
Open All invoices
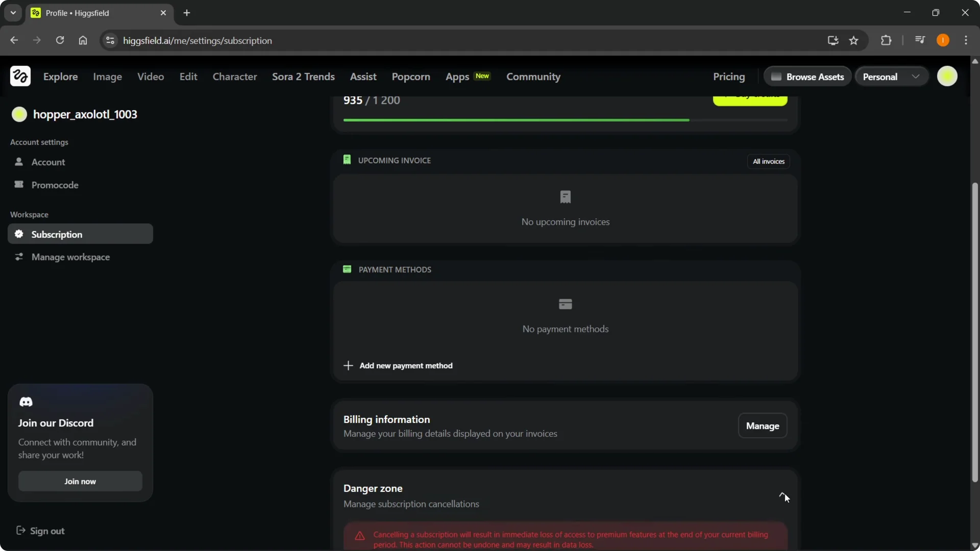(769, 161)
